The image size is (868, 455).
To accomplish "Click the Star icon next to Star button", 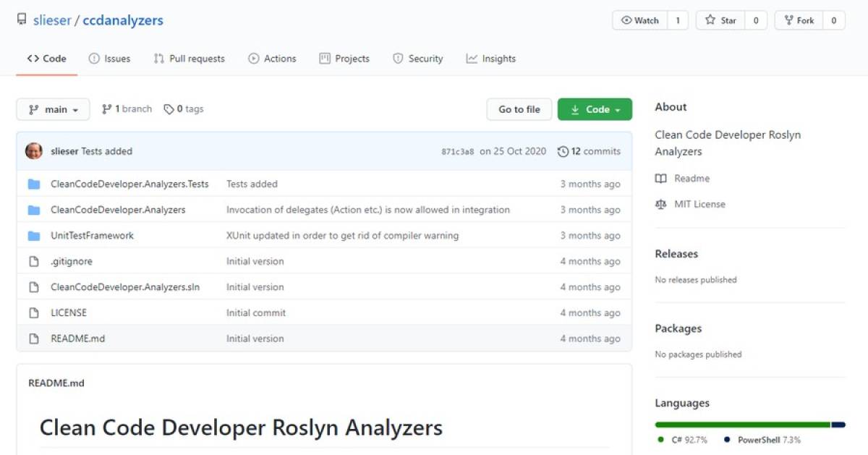I will (710, 20).
